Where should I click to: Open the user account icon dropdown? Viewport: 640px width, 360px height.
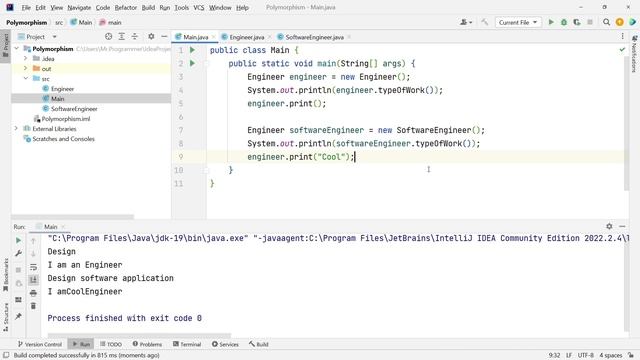466,22
